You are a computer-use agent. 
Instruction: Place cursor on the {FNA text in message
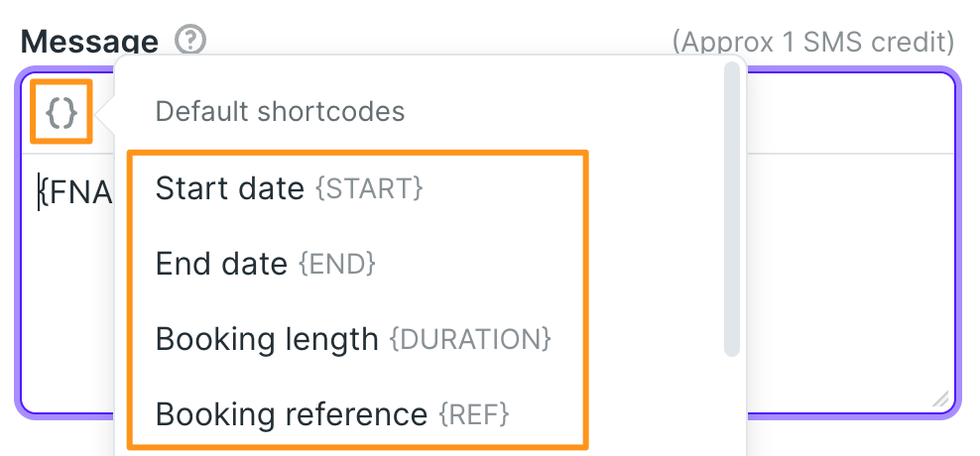click(75, 193)
